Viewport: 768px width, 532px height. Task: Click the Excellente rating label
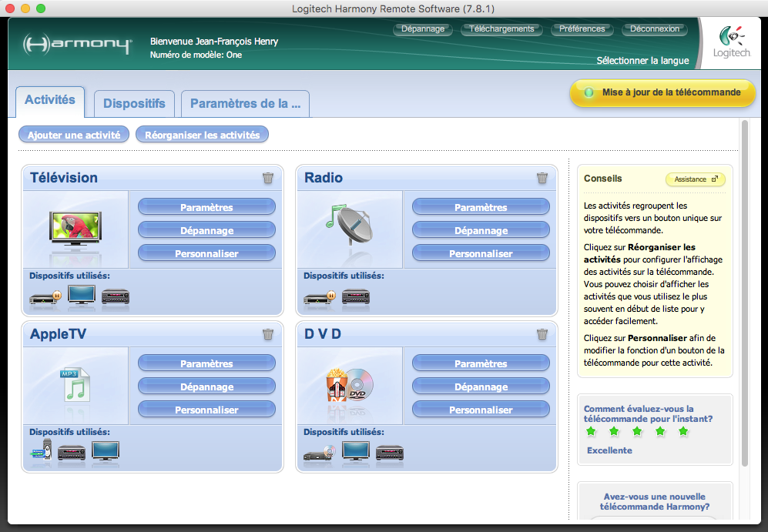609,450
